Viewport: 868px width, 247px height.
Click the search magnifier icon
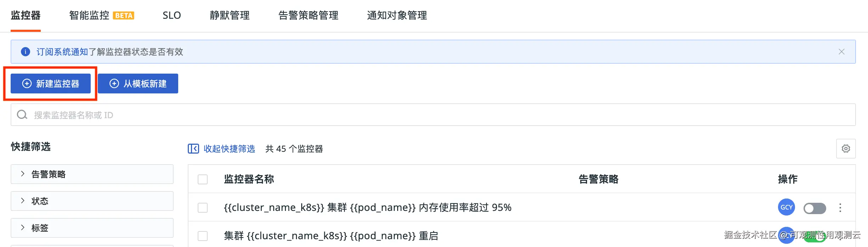point(22,115)
